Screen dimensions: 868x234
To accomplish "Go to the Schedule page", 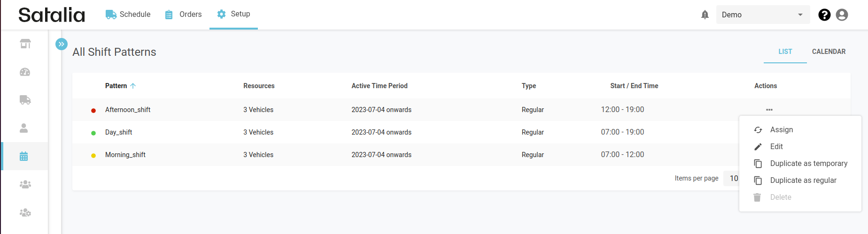I will [128, 15].
